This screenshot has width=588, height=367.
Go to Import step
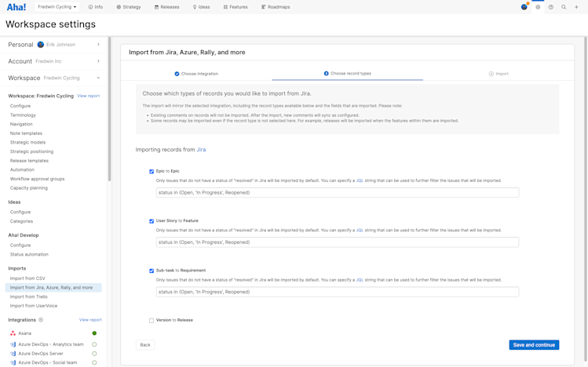(499, 74)
